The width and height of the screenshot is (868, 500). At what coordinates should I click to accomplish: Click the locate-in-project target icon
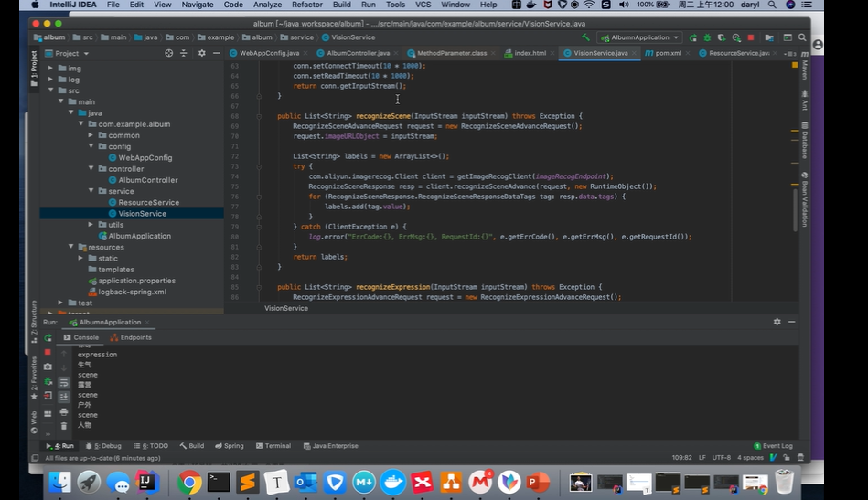(169, 53)
